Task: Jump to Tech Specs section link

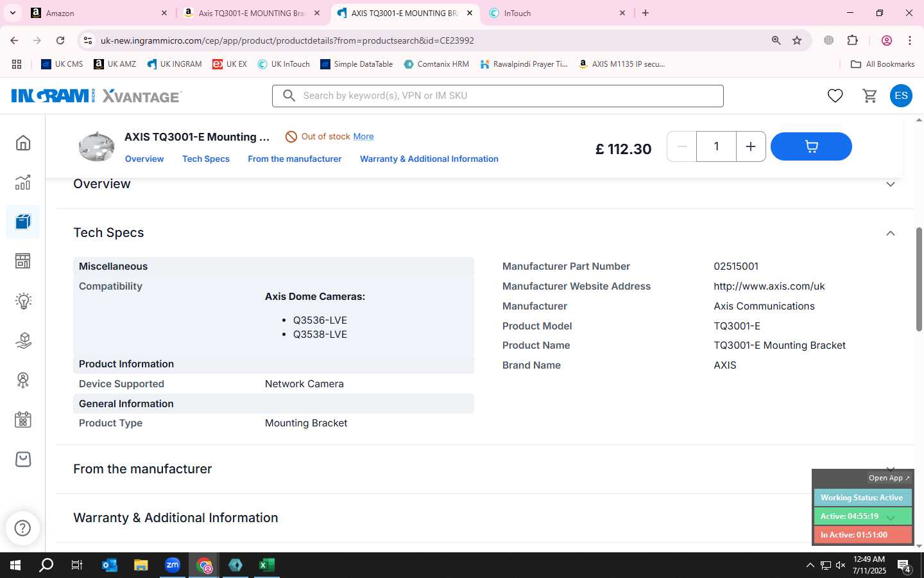Action: 206,159
